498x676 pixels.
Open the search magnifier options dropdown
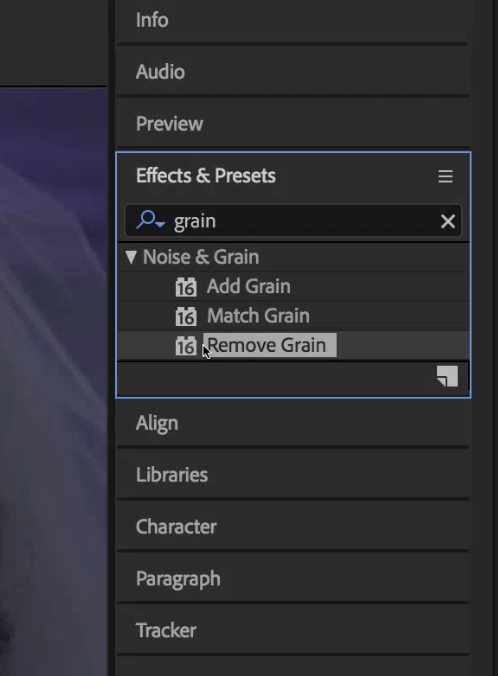coord(150,220)
